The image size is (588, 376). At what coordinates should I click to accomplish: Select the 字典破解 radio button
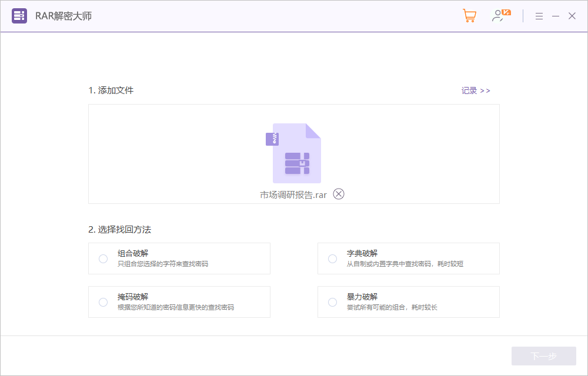point(333,258)
